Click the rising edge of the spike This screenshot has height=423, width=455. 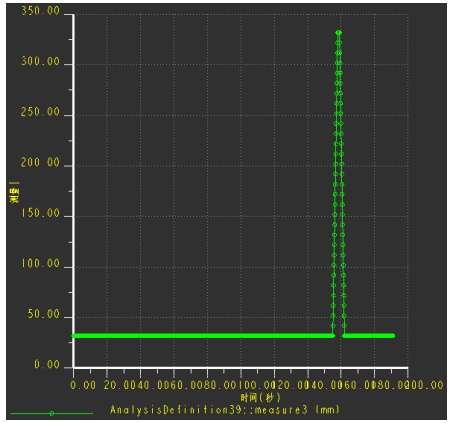click(335, 183)
